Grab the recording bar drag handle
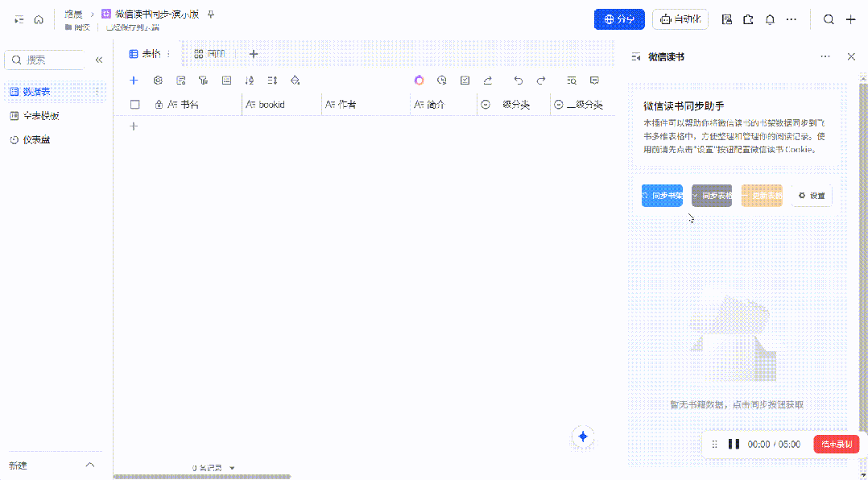This screenshot has width=868, height=480. click(x=715, y=444)
